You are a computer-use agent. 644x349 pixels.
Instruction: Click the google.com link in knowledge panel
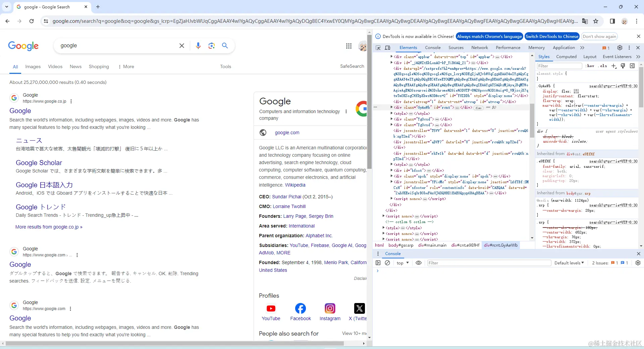click(287, 133)
